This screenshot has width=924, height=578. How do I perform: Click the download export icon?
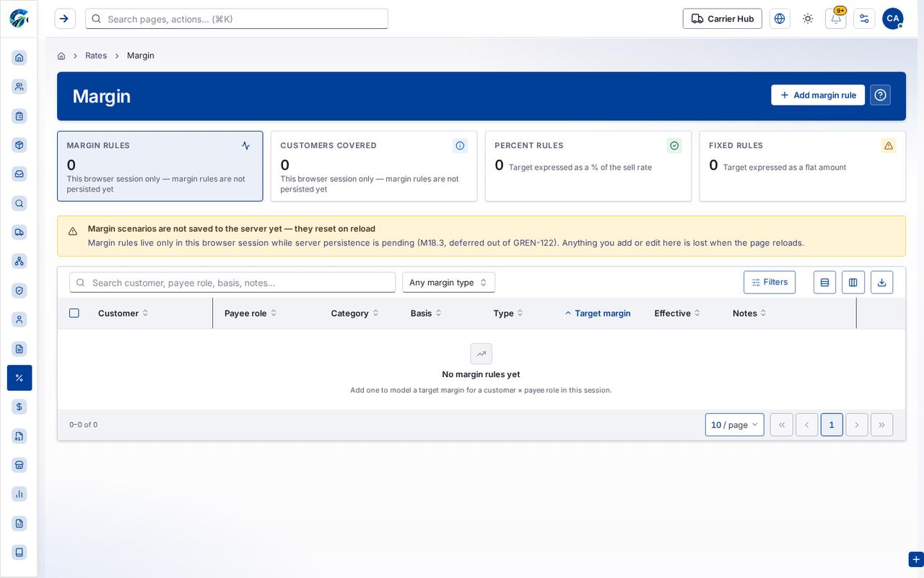tap(881, 282)
